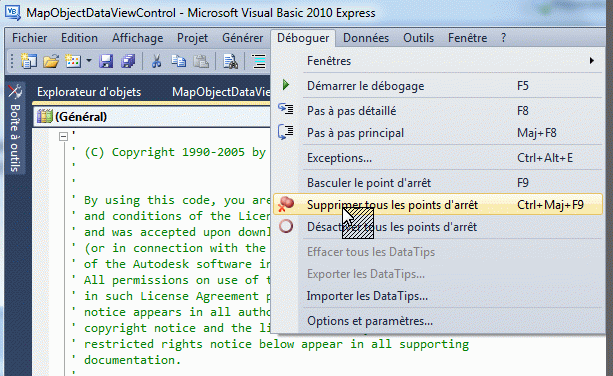Click the Paste clipboard icon

[x=201, y=61]
